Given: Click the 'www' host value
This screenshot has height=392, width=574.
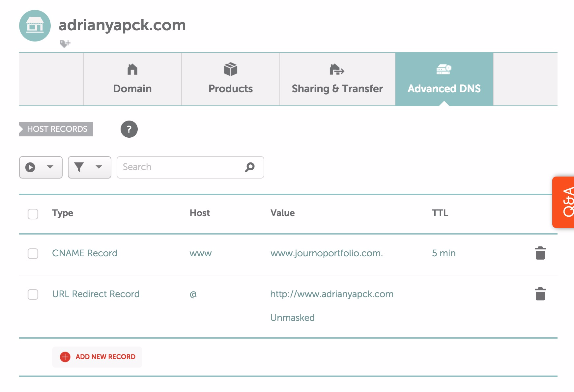Looking at the screenshot, I should (x=201, y=253).
